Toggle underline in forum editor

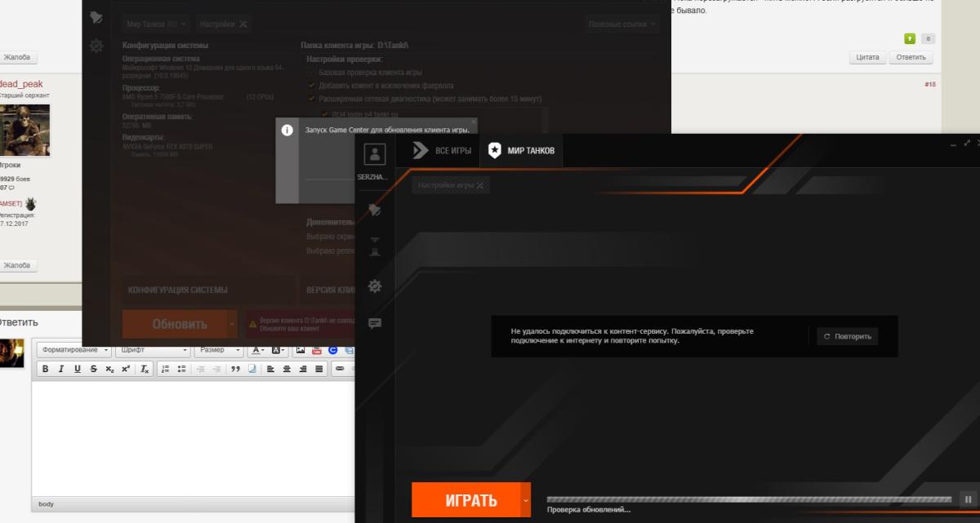tap(78, 369)
